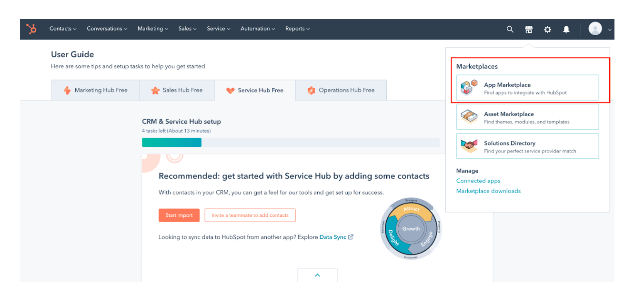Click the 'CRM & Service Hub setup' title
644x307 pixels.
181,122
